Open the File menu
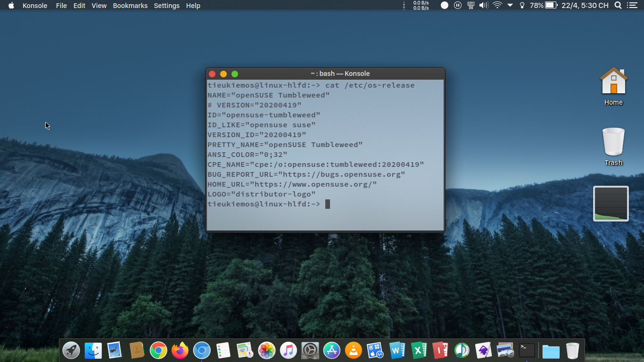The width and height of the screenshot is (644, 362). tap(61, 6)
